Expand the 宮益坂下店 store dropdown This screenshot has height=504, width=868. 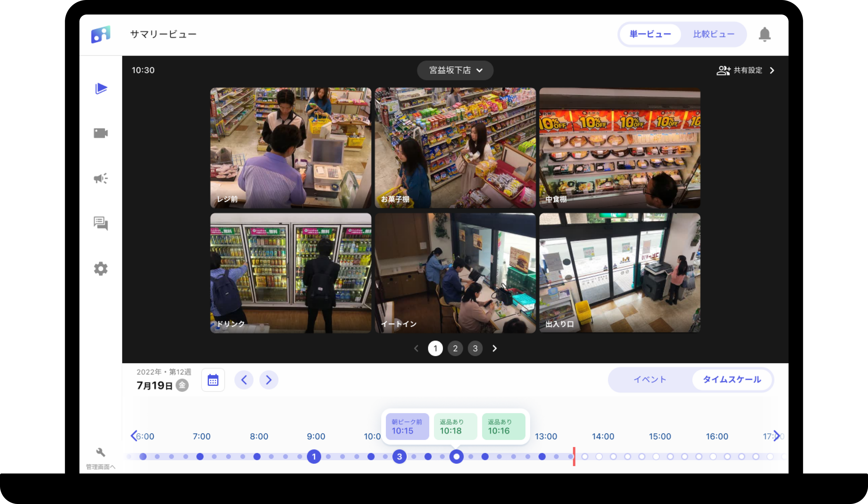click(x=455, y=70)
